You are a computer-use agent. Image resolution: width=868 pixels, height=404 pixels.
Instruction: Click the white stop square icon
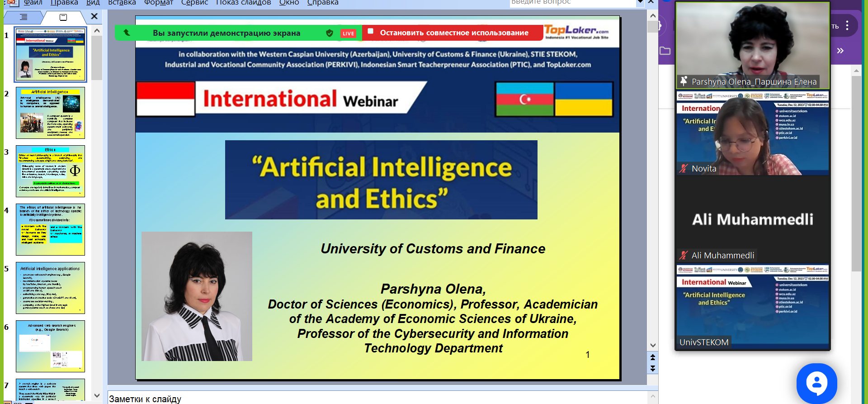[x=371, y=31]
